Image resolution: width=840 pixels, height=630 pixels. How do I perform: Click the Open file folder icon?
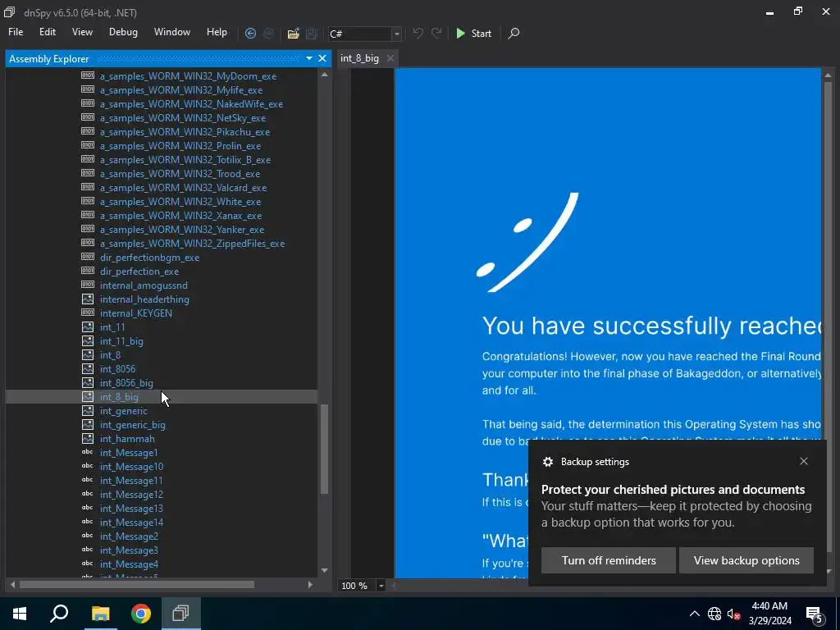tap(293, 34)
